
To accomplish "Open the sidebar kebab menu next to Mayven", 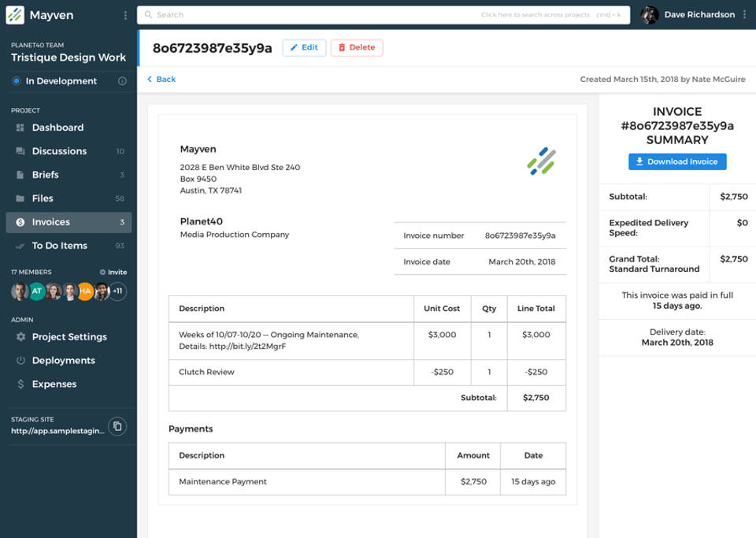I will pyautogui.click(x=125, y=15).
